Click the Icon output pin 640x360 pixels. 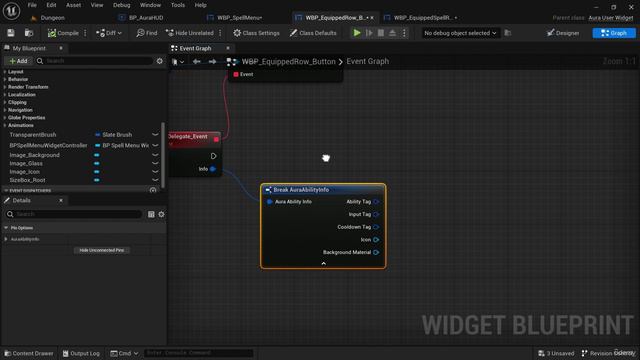(376, 240)
